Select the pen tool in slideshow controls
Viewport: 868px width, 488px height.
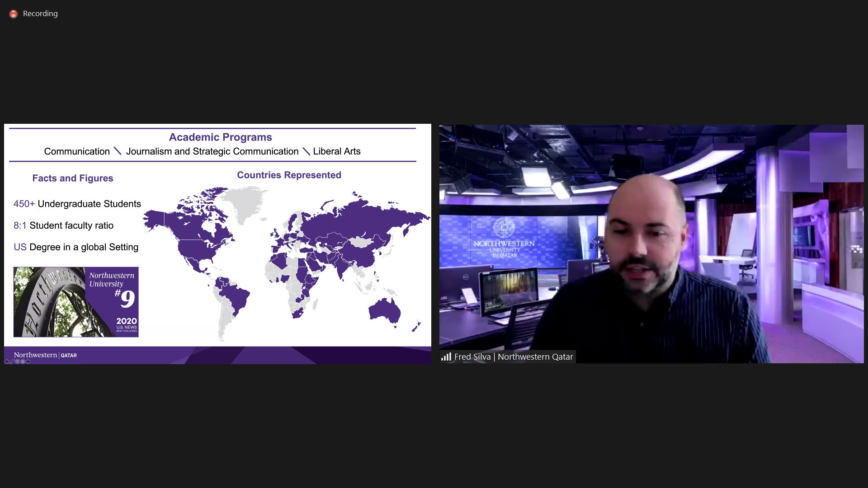tap(12, 361)
